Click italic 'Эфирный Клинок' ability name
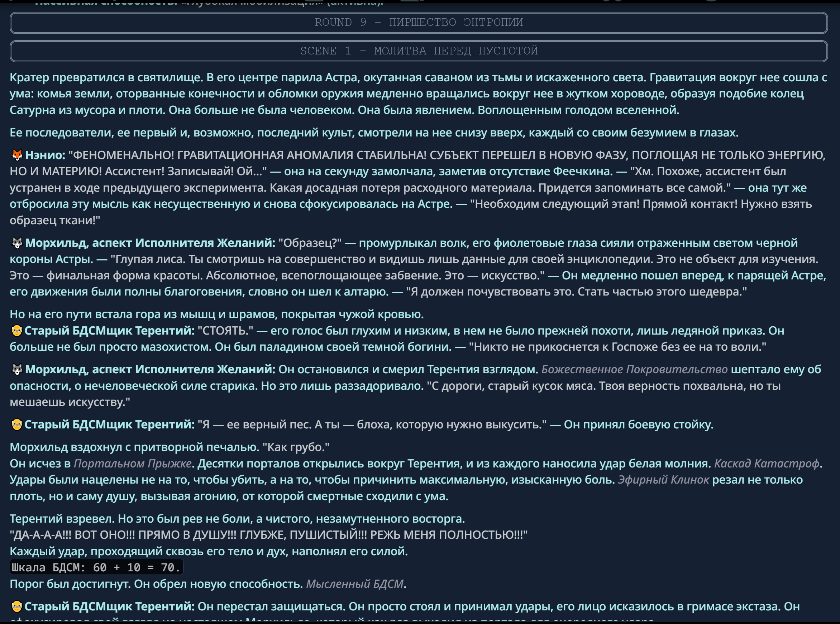The height and width of the screenshot is (624, 840). pos(663,479)
